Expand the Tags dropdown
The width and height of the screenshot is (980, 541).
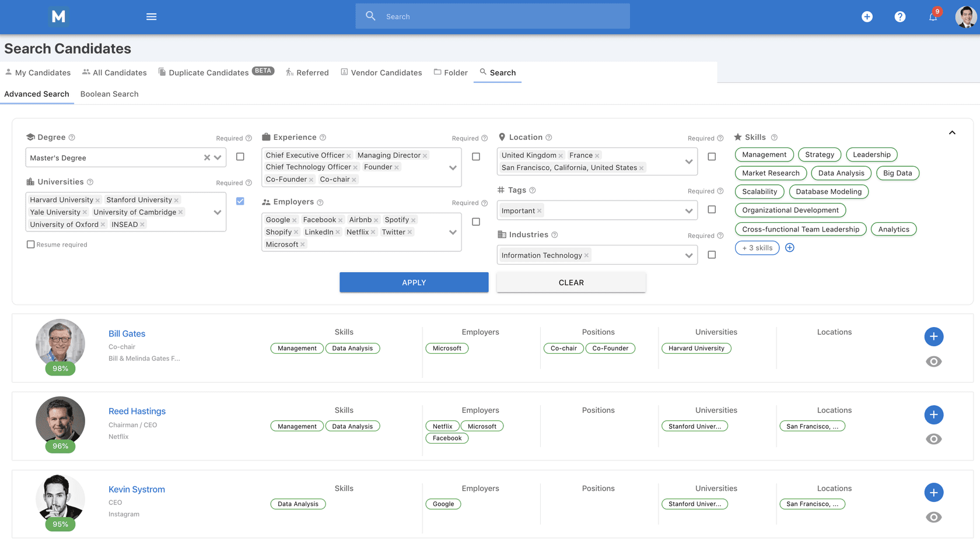[x=689, y=211]
